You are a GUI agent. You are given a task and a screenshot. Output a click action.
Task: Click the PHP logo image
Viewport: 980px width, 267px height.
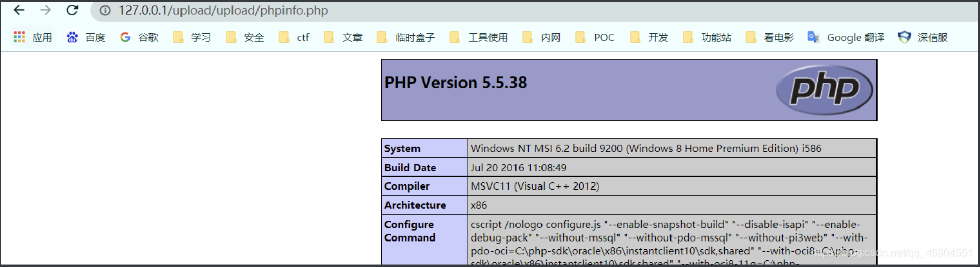point(824,90)
